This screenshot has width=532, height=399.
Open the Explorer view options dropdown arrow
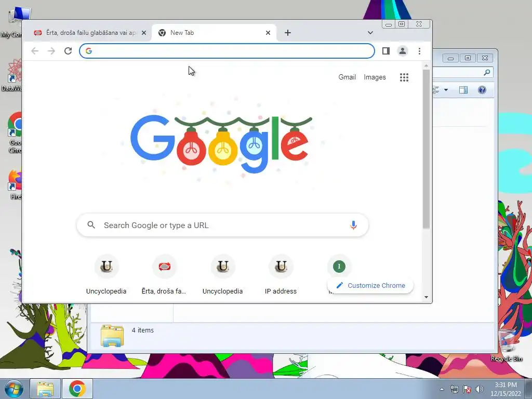click(446, 90)
